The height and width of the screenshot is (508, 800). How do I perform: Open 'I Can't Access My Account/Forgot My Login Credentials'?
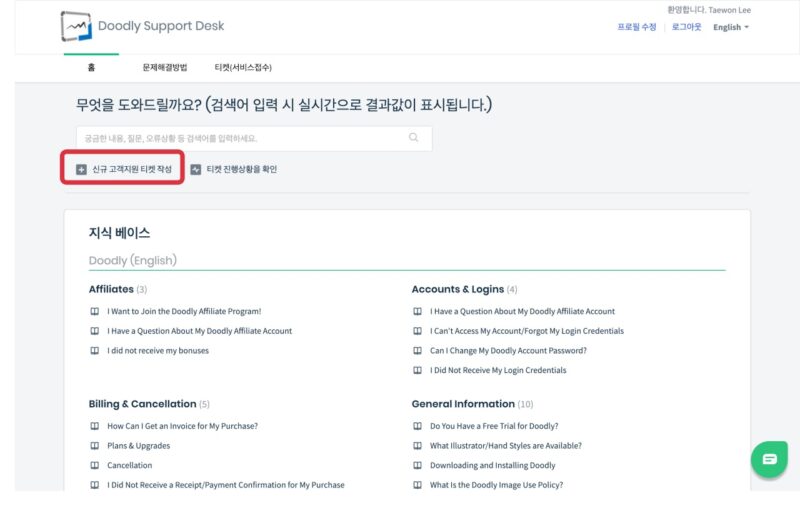point(527,331)
